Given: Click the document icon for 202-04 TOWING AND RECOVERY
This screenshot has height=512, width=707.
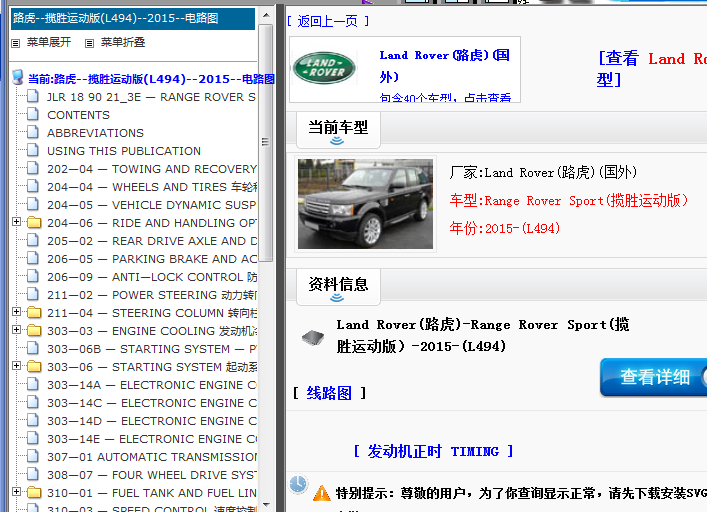Looking at the screenshot, I should 32,168.
